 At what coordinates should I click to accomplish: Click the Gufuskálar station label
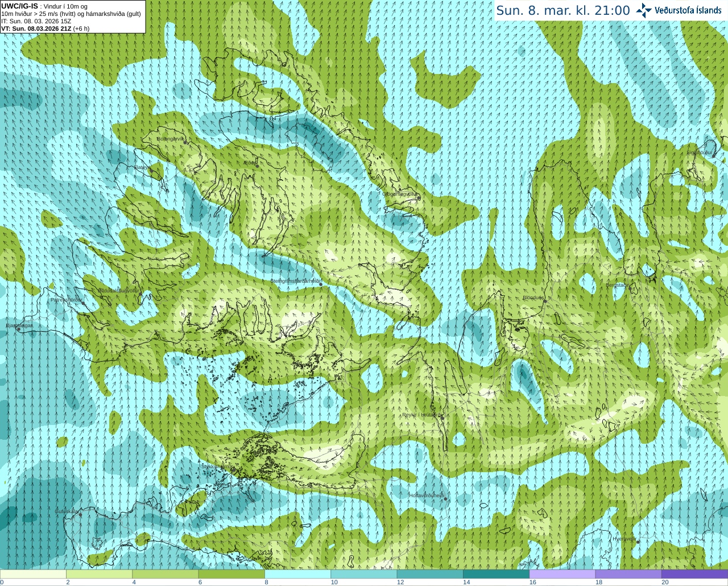67,511
